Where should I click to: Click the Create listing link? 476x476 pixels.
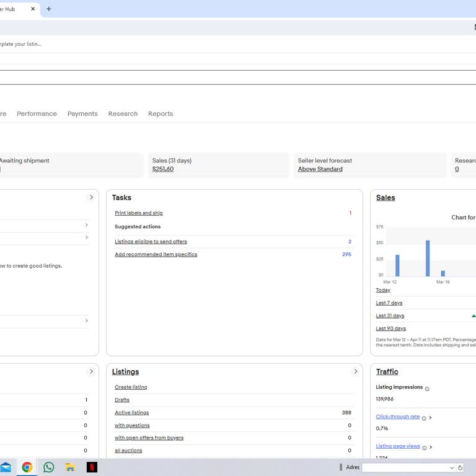coord(131,387)
